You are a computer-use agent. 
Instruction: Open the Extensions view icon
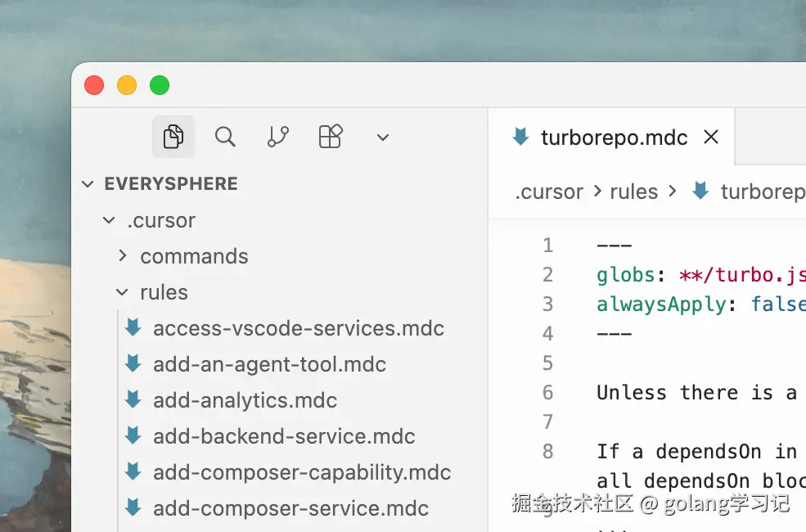(330, 137)
